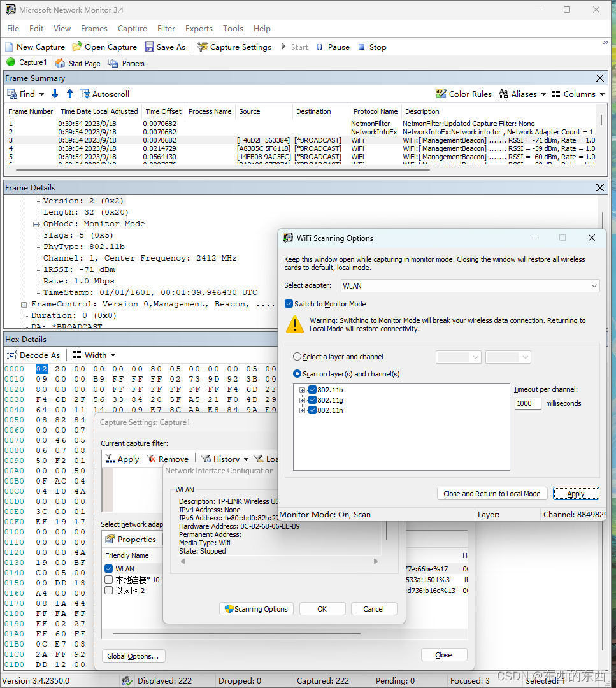Select 'Scan on layer(s) and channel(s)' radio

tap(297, 374)
